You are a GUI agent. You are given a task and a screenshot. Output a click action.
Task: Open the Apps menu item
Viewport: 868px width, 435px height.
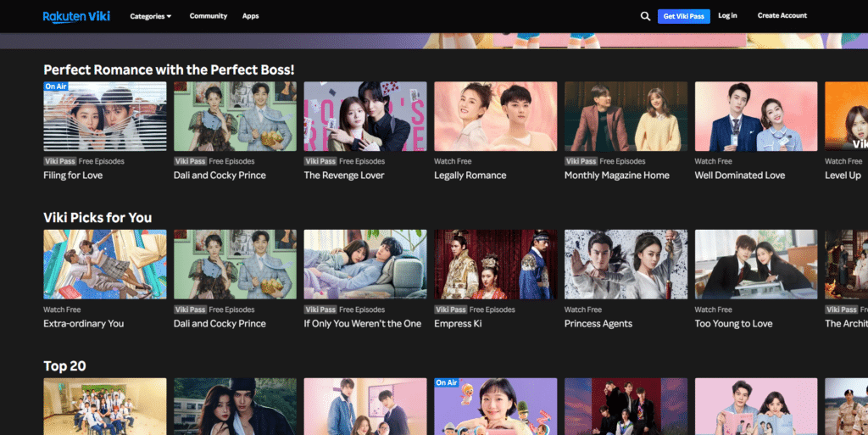point(250,16)
